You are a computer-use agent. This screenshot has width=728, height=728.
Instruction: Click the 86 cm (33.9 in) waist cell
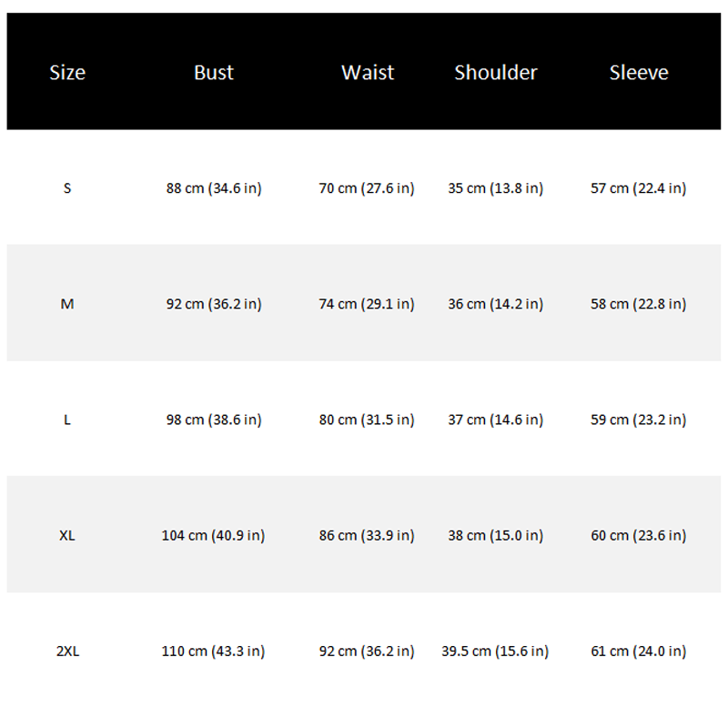(367, 535)
